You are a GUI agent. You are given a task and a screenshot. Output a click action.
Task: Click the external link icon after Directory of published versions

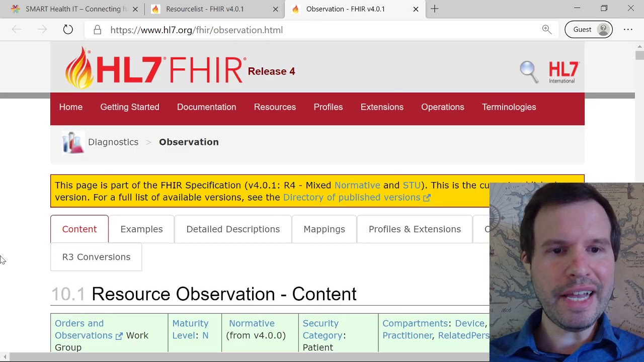[x=427, y=198]
